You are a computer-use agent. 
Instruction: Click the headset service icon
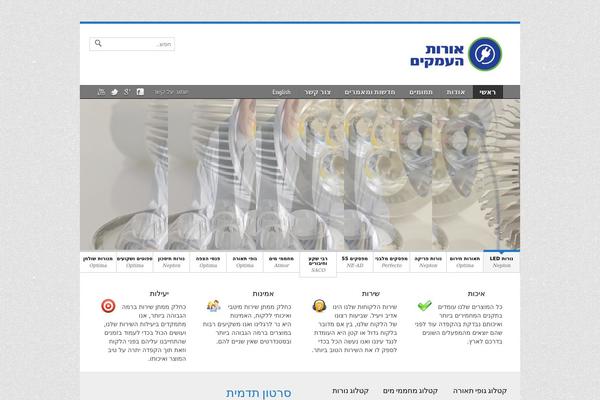click(x=319, y=306)
